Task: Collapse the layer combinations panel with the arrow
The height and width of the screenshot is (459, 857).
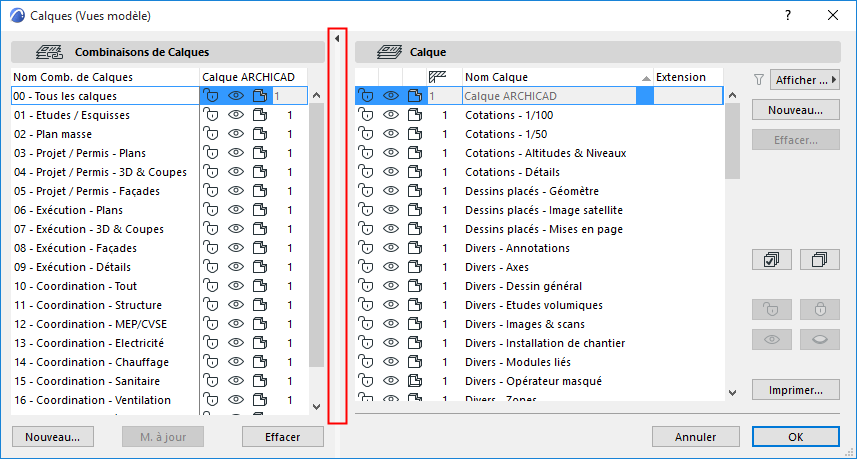Action: coord(337,38)
